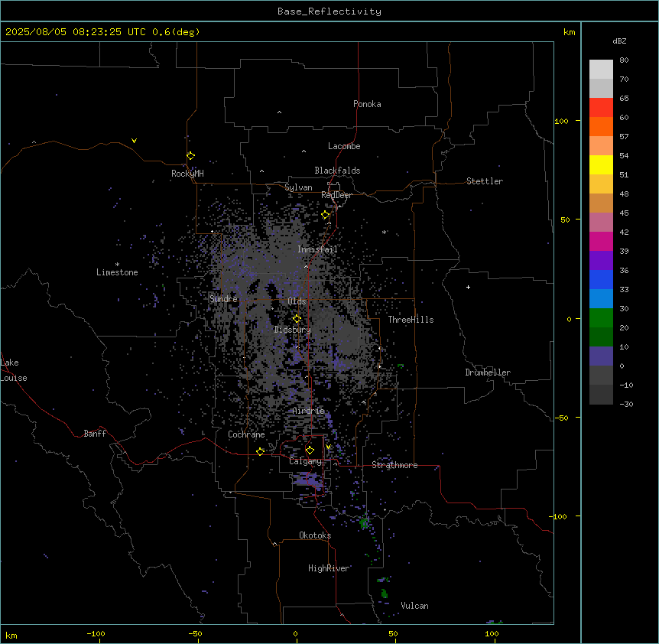659x644 pixels.
Task: Click the Drumheller label
Action: pyautogui.click(x=488, y=372)
